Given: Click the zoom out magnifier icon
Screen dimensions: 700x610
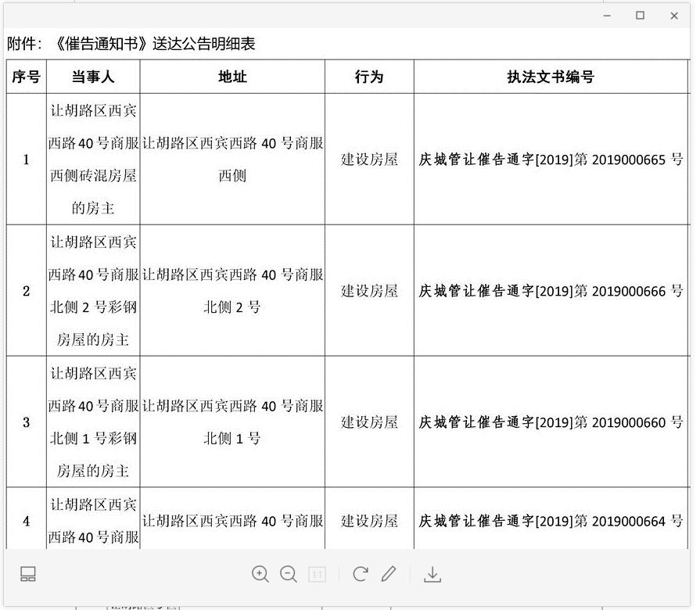Looking at the screenshot, I should tap(289, 574).
